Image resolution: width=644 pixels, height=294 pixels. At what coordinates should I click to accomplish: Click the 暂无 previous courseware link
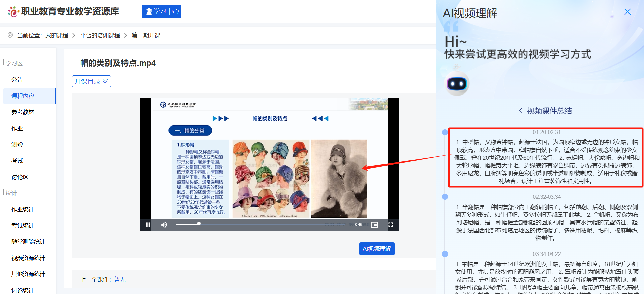point(120,279)
